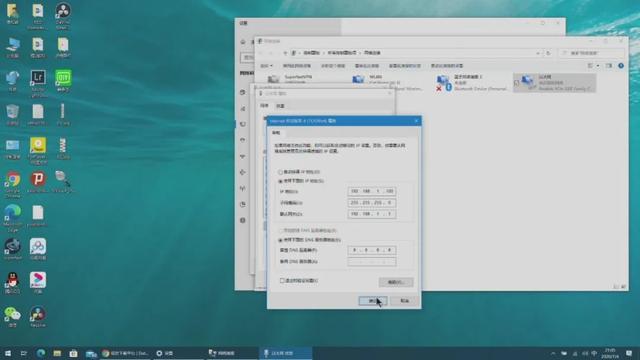Open the Organize dropdown in Network Connections

(266, 66)
